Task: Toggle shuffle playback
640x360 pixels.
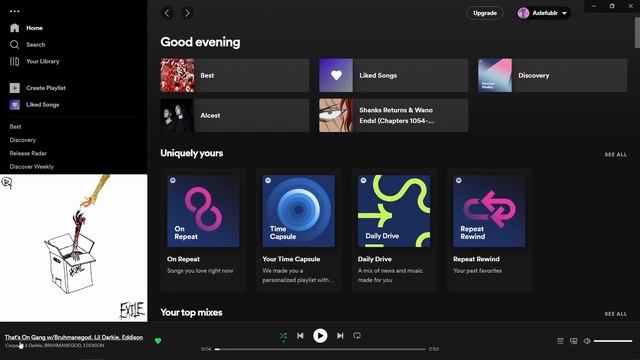Action: [283, 336]
